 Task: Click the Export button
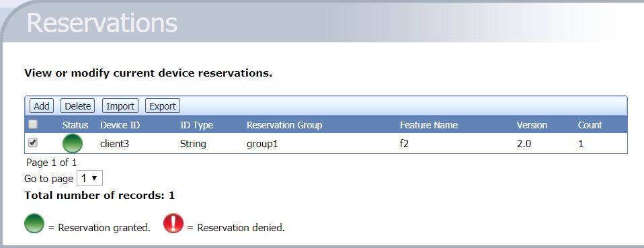point(163,106)
